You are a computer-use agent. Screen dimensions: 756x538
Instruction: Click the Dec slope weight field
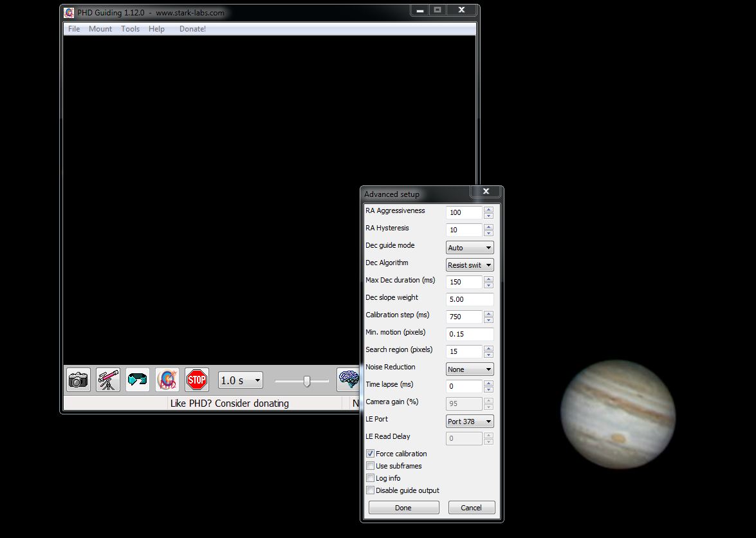tap(470, 299)
